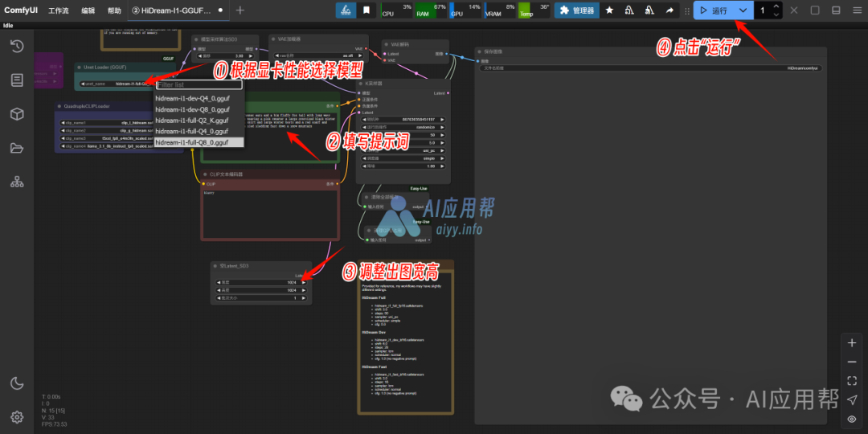Open the vae name ae.sft combo box
This screenshot has width=868, height=434.
[319, 56]
